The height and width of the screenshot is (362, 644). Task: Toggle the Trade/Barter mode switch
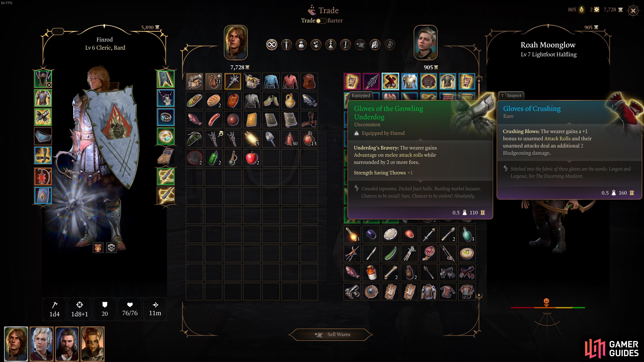point(321,21)
